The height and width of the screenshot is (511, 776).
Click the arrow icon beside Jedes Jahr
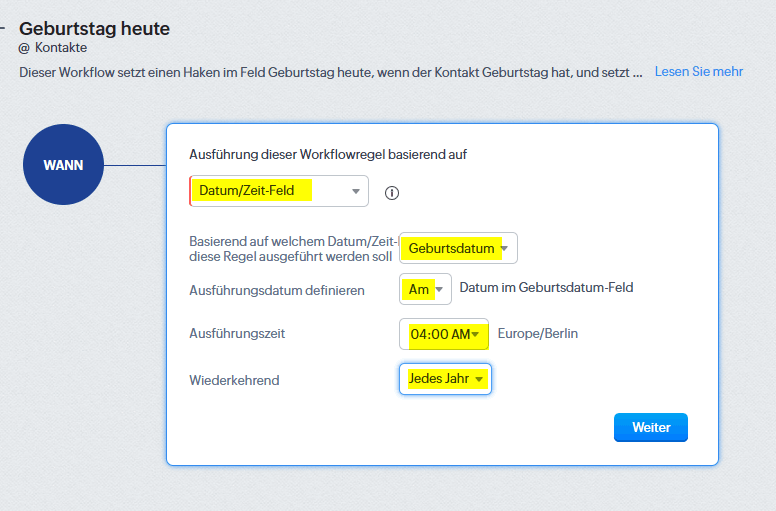pos(479,379)
